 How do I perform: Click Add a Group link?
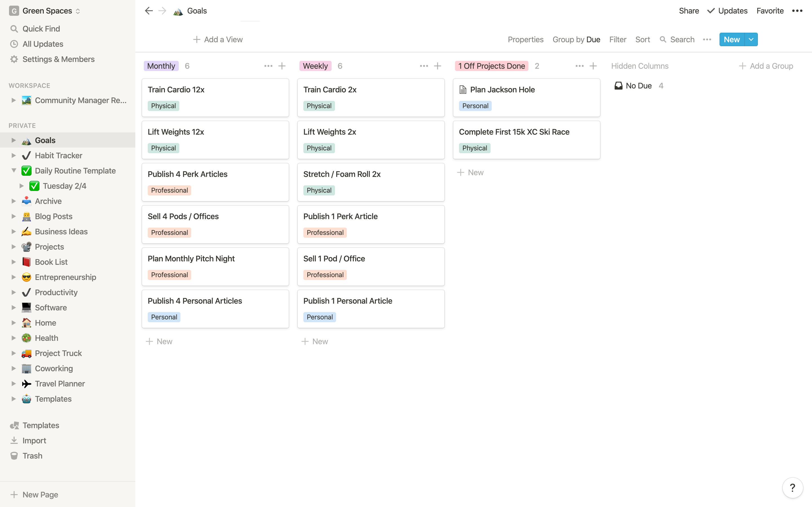766,66
